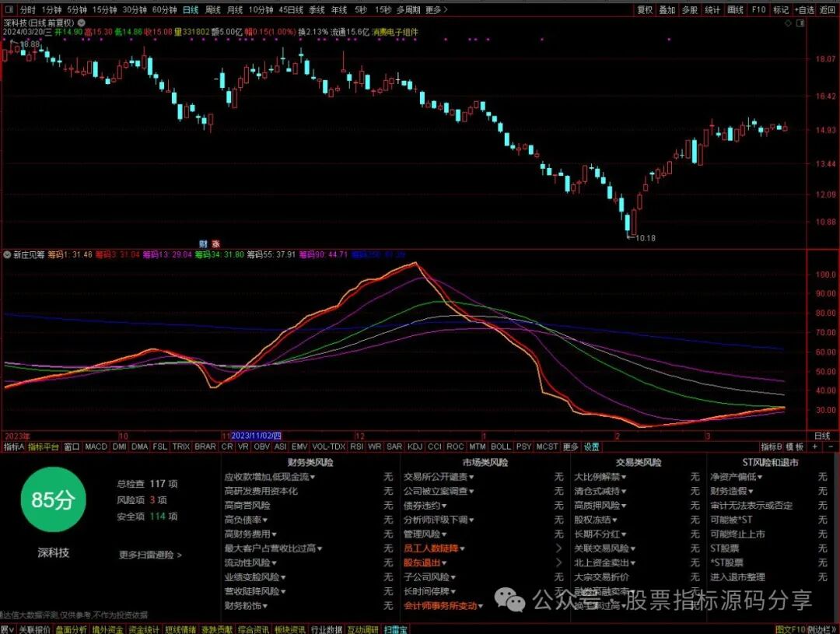Expand 会计师事务所变动 item
The height and width of the screenshot is (634, 840).
click(443, 605)
